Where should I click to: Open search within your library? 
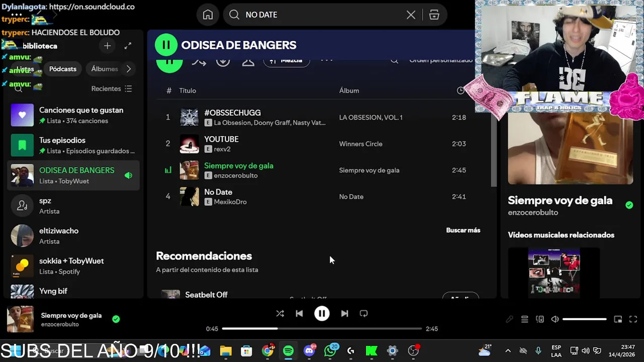[18, 88]
